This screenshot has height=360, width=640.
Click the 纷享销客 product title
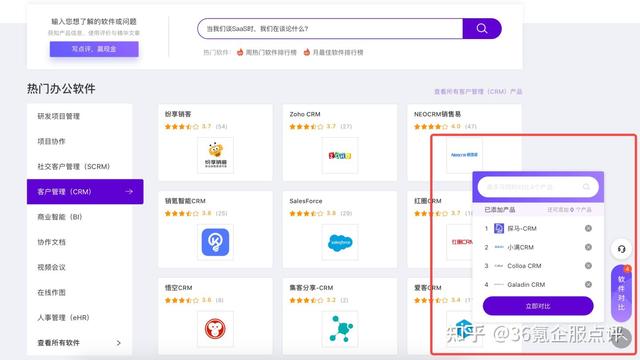click(178, 114)
